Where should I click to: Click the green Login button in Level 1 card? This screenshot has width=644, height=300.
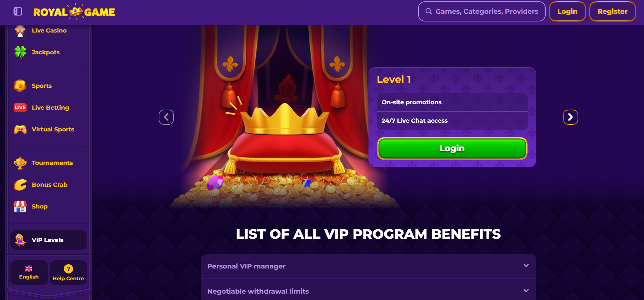[x=452, y=148]
